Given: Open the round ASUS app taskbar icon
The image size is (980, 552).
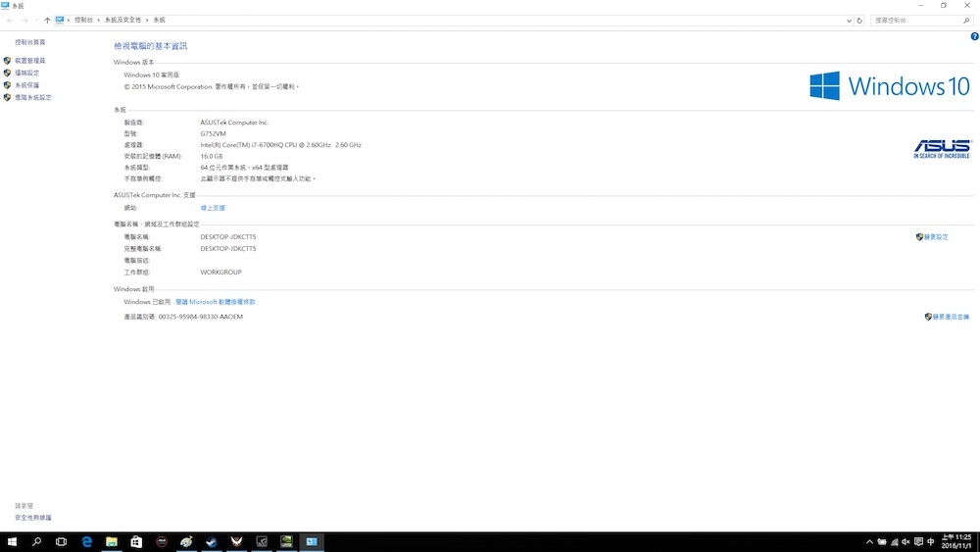Looking at the screenshot, I should 162,542.
